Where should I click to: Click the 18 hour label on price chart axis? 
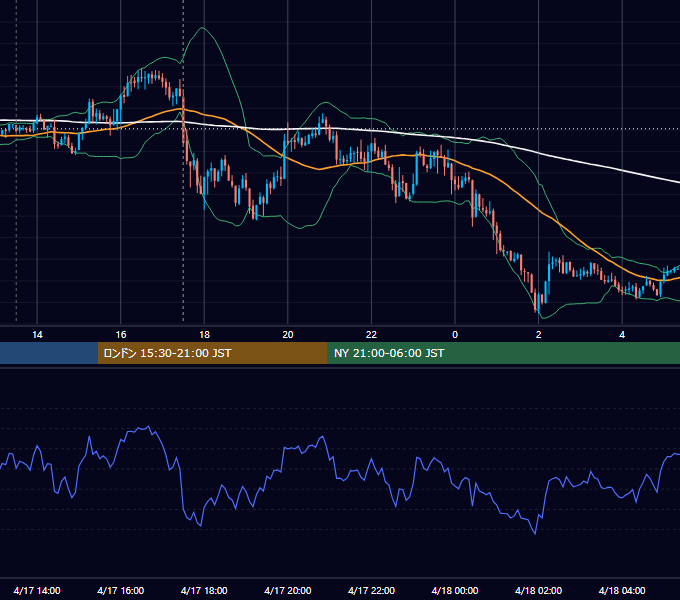pos(204,335)
